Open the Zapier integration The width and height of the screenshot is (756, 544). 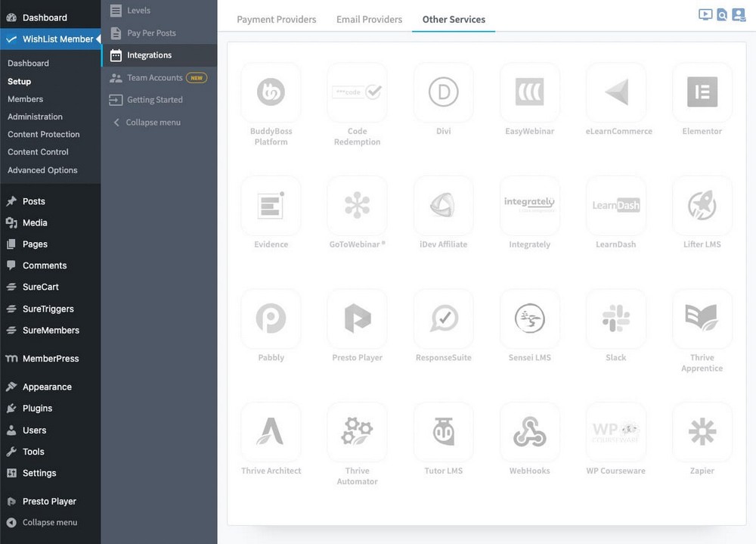click(702, 431)
